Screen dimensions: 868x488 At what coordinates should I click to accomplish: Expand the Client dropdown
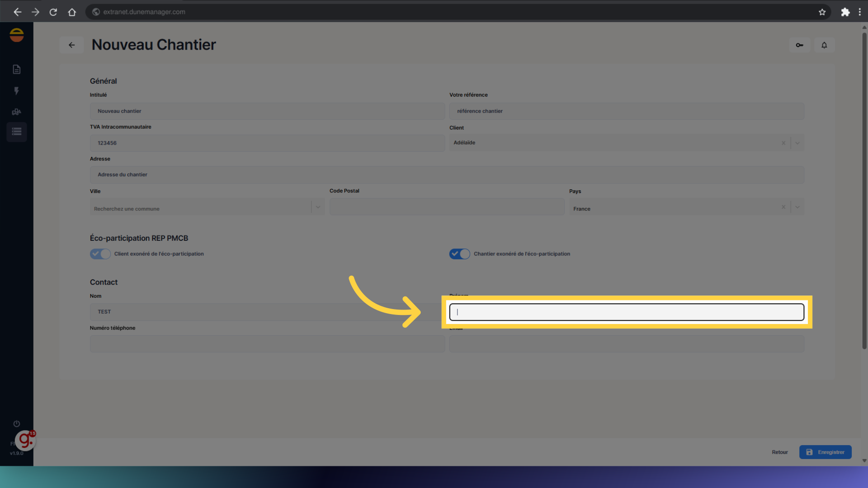point(797,143)
